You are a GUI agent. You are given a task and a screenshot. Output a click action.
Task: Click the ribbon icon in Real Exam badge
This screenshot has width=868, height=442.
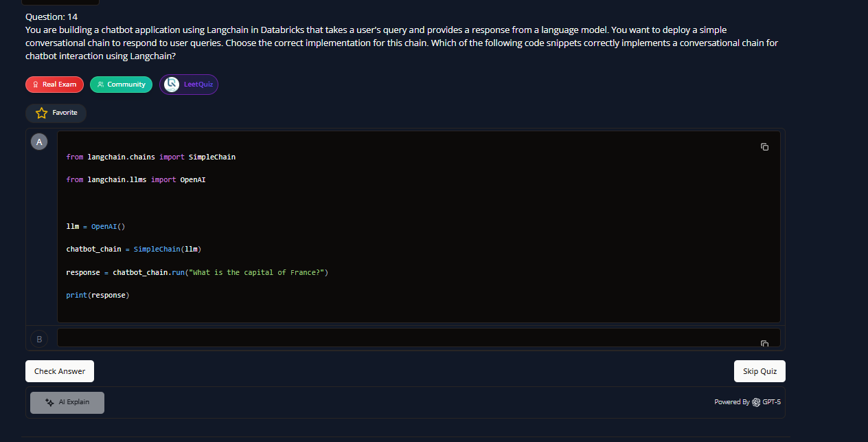[x=36, y=85]
